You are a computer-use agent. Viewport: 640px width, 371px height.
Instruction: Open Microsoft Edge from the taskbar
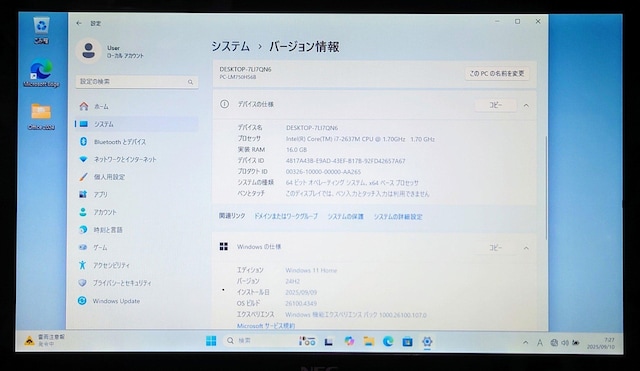388,341
